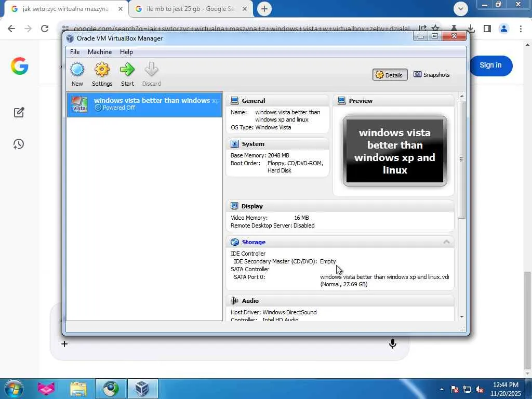Open Chrome three-dot menu
The width and height of the screenshot is (532, 399).
tap(521, 29)
